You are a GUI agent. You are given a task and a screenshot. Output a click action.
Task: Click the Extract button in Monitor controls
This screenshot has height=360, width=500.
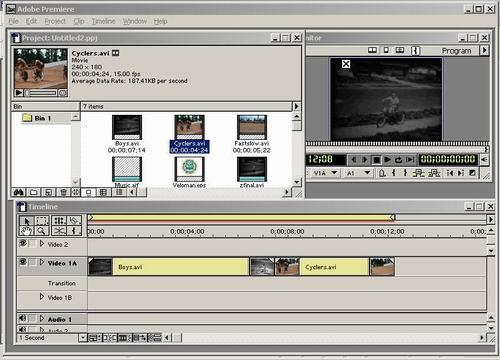tap(434, 173)
